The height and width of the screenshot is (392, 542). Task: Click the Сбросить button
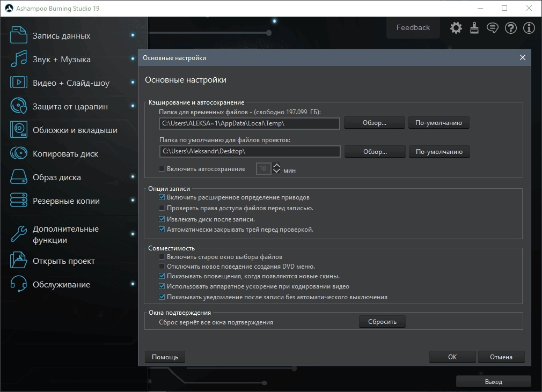[382, 322]
